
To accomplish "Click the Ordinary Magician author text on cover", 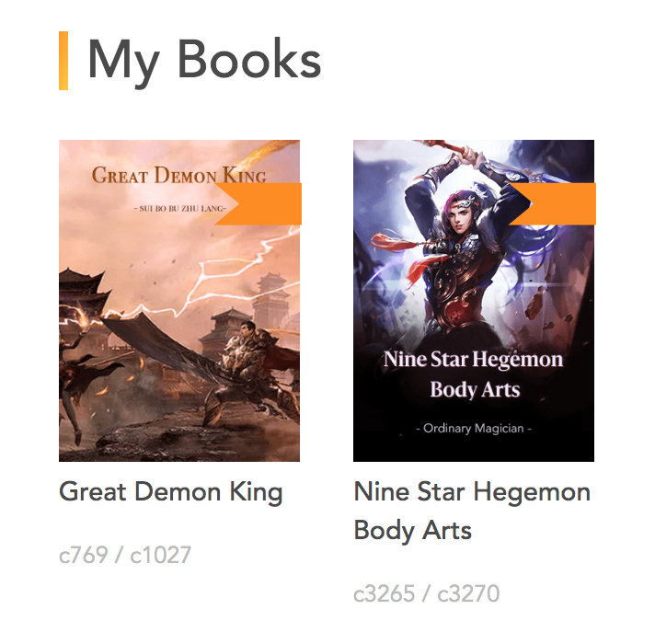I will click(474, 429).
